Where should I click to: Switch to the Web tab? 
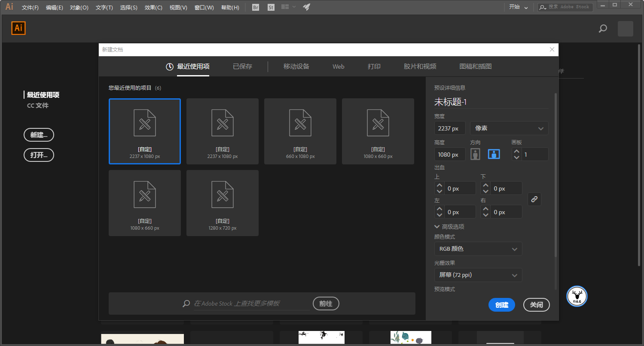(339, 67)
